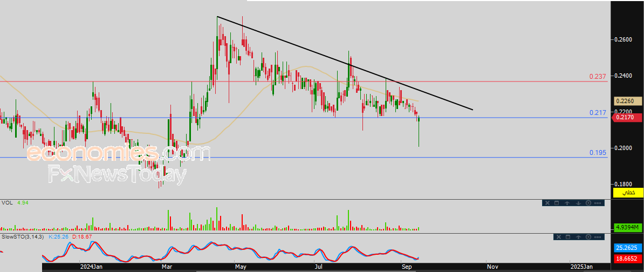Open SlowSTO indicator settings gear

click(588, 237)
